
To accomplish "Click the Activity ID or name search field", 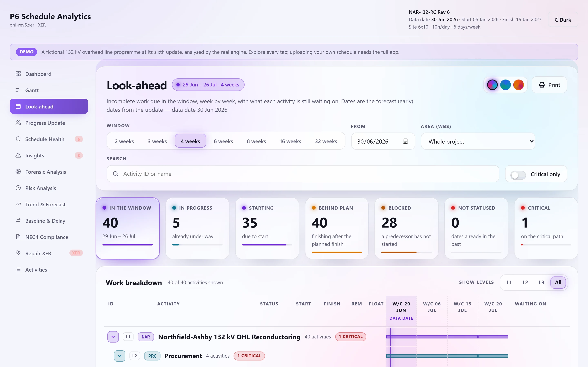I will [x=303, y=174].
